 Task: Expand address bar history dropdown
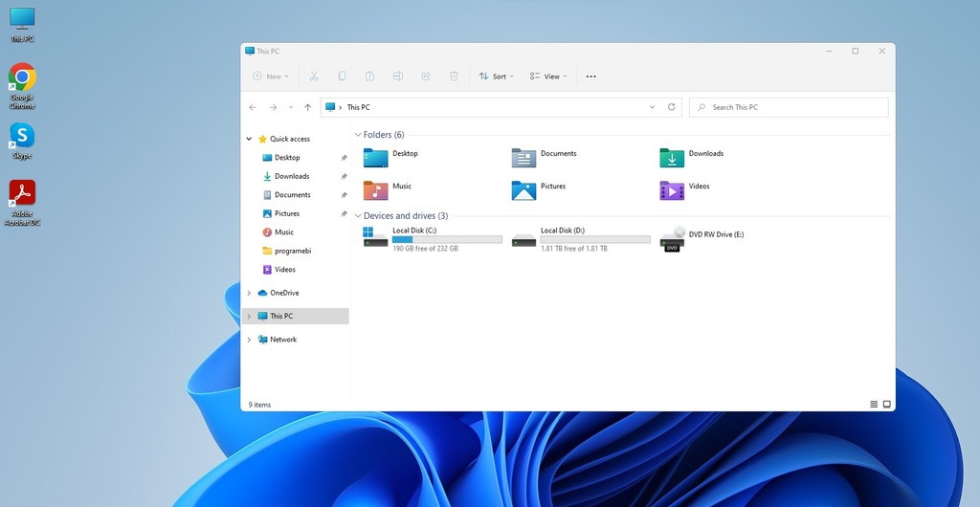pyautogui.click(x=652, y=107)
